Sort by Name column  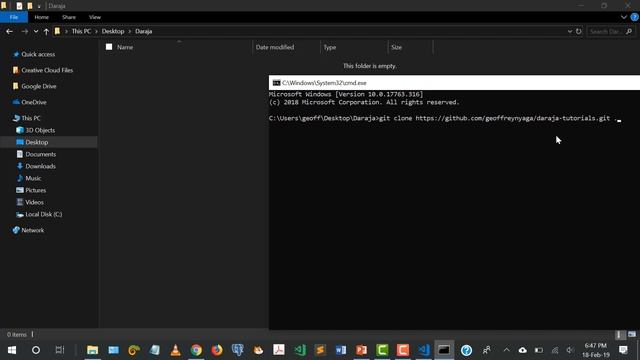tap(125, 47)
